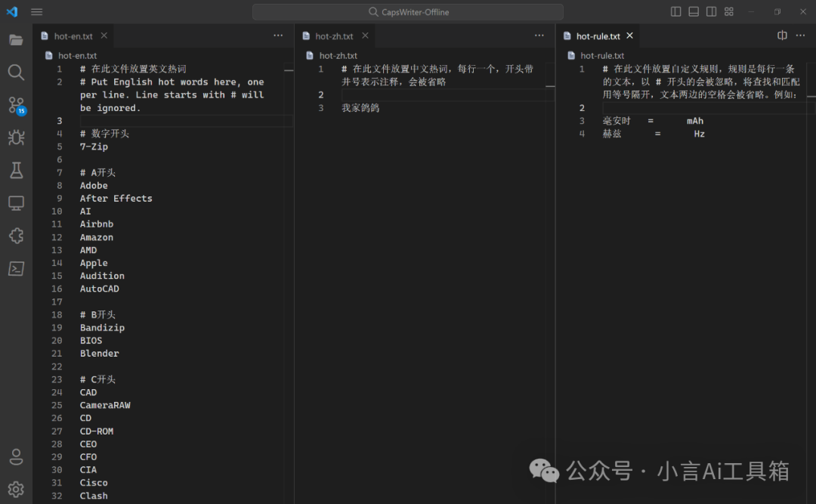Toggle the secondary side bar layout button
The width and height of the screenshot is (816, 504).
[x=712, y=11]
